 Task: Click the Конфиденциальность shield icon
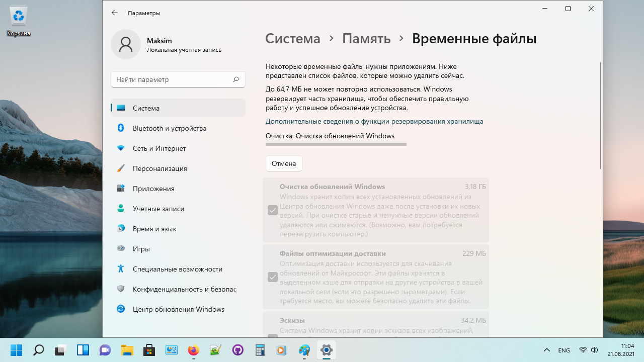click(121, 289)
